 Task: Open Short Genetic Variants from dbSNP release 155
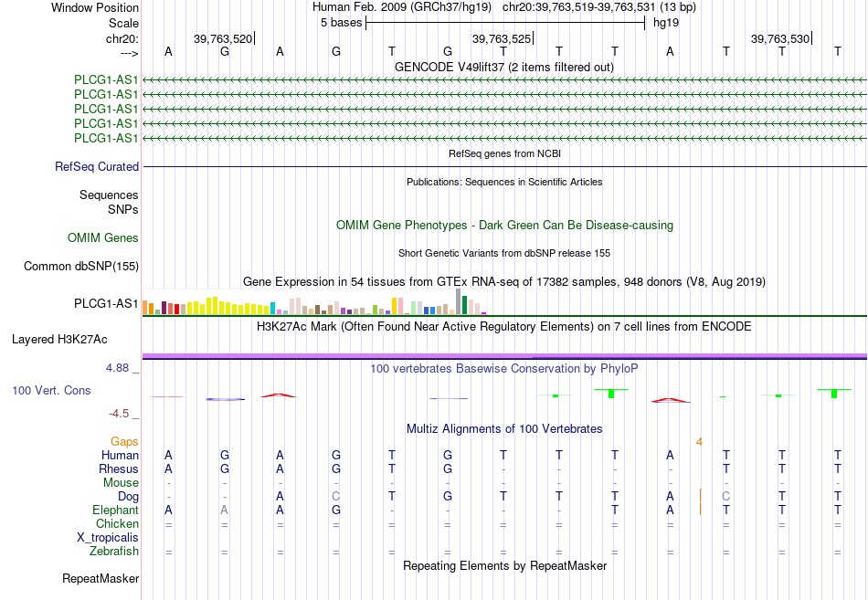504,253
